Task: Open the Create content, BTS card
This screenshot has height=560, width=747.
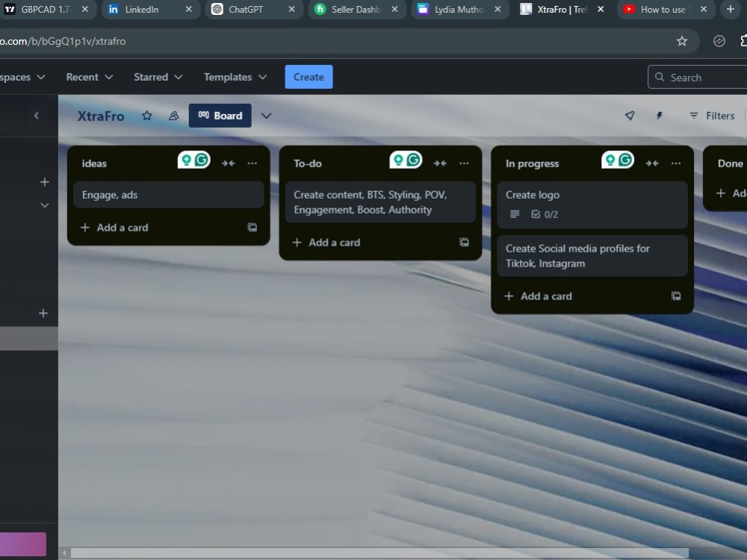Action: (381, 202)
